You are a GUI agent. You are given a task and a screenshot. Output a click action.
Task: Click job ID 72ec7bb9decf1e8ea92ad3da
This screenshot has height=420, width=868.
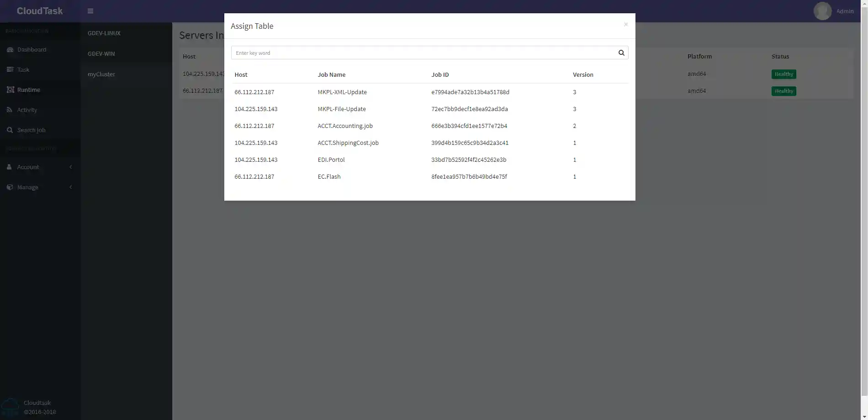470,109
